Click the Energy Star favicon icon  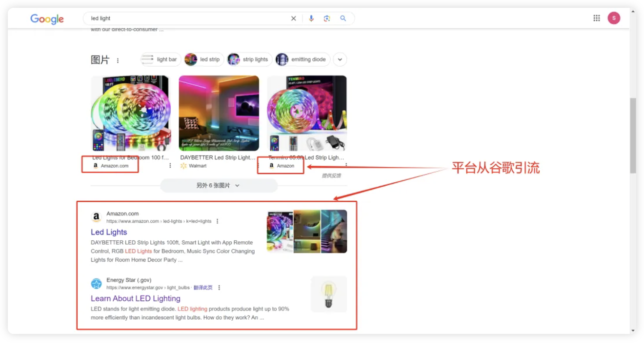96,284
